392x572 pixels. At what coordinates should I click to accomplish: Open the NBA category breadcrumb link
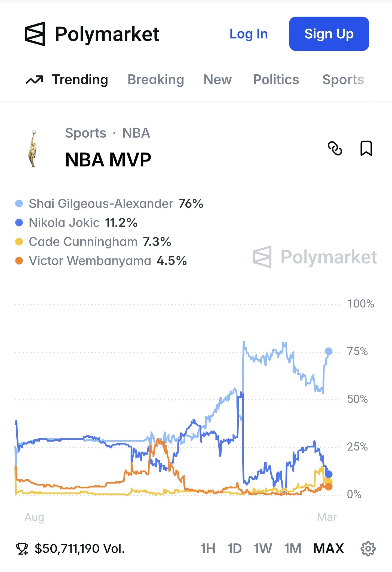(x=136, y=133)
